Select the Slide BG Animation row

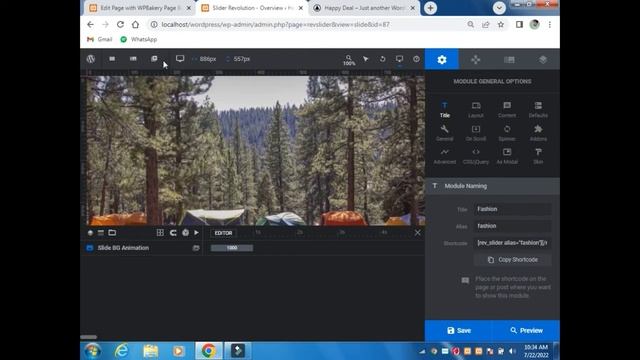tap(143, 248)
